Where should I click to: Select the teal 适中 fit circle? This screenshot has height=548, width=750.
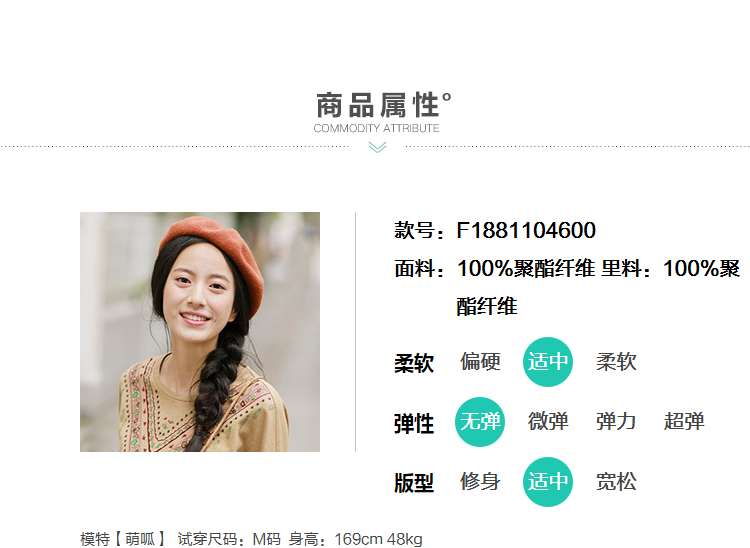pyautogui.click(x=548, y=482)
